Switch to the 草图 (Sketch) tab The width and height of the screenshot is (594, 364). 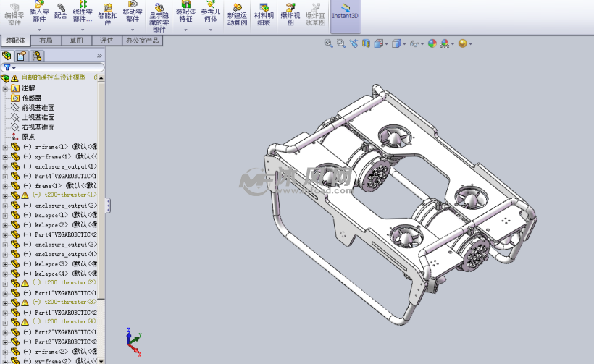click(76, 41)
